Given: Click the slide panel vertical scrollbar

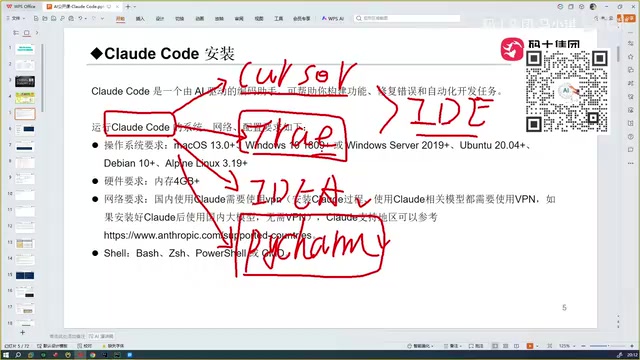Looking at the screenshot, I should [x=42, y=78].
